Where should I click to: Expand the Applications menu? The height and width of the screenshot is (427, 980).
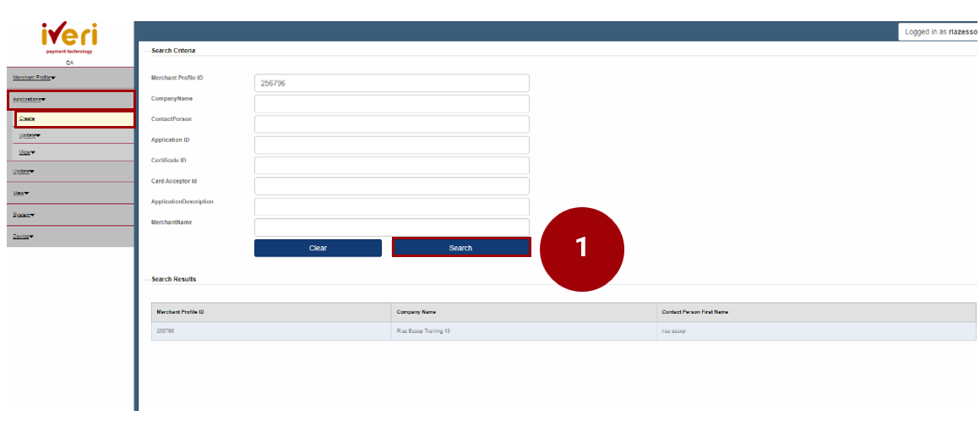(x=29, y=99)
